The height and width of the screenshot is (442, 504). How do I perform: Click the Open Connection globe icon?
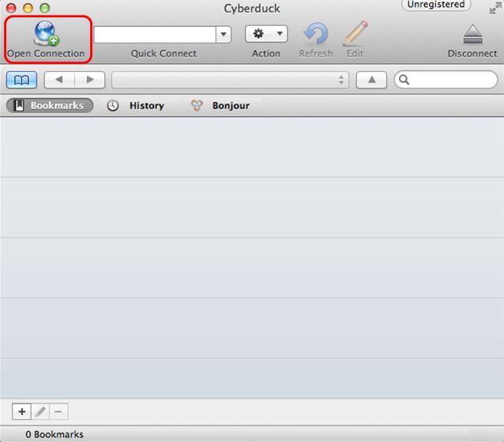click(46, 34)
